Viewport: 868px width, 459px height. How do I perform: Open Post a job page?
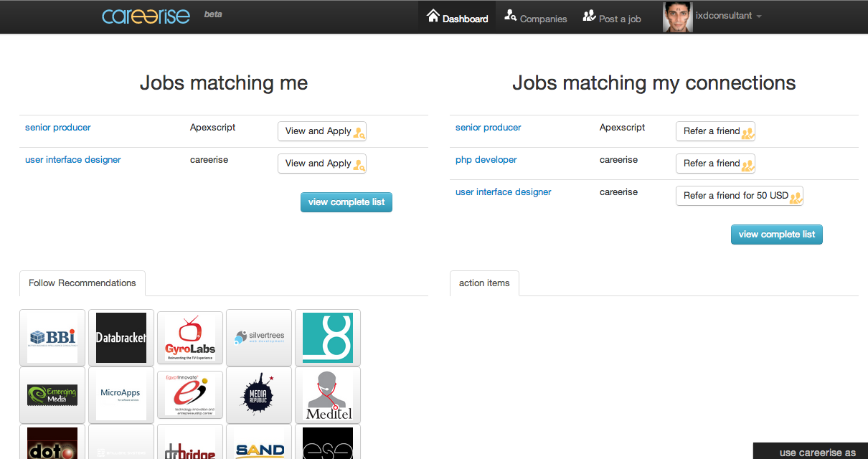(611, 17)
